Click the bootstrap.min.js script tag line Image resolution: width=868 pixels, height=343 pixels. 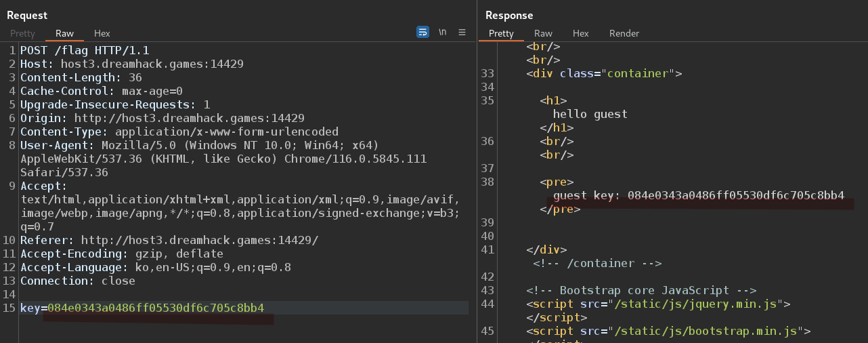(x=668, y=331)
